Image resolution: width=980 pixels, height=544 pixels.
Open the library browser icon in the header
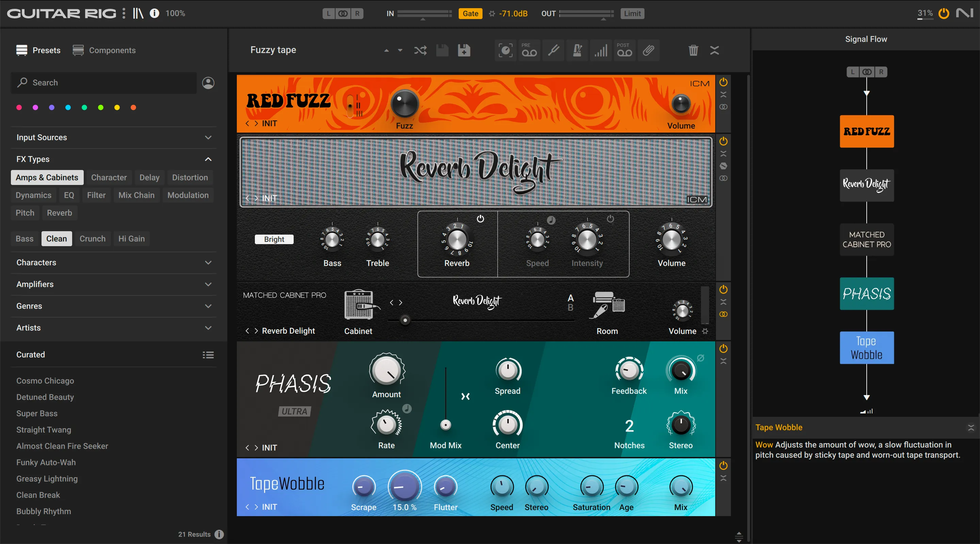[x=138, y=13]
